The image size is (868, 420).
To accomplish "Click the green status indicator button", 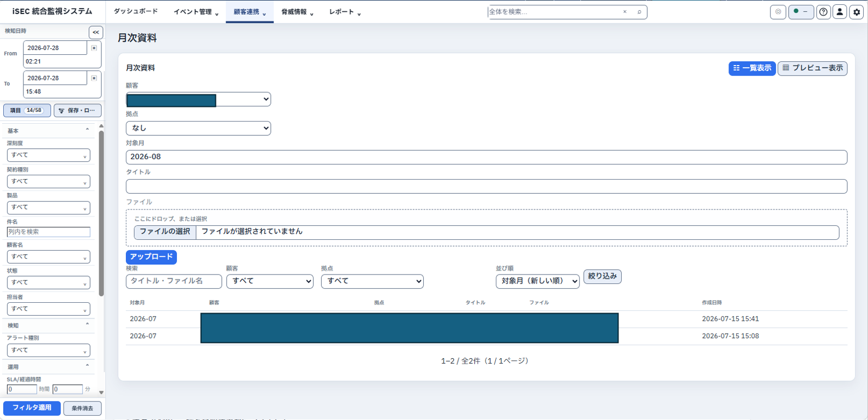I will point(801,12).
